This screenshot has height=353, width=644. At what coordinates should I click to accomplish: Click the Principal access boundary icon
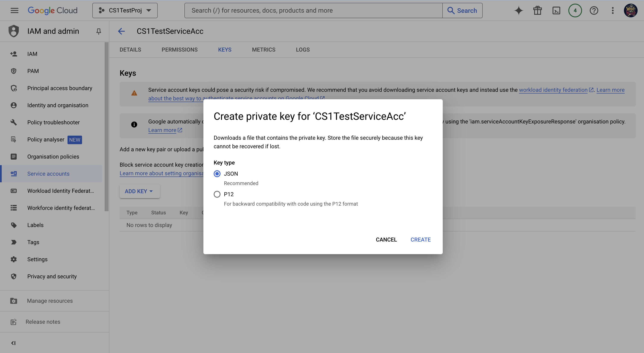click(14, 88)
